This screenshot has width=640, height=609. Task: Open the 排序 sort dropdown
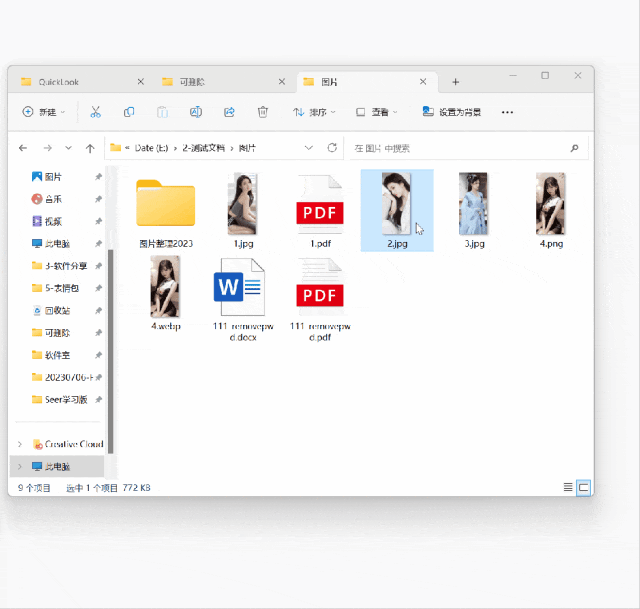coord(314,112)
